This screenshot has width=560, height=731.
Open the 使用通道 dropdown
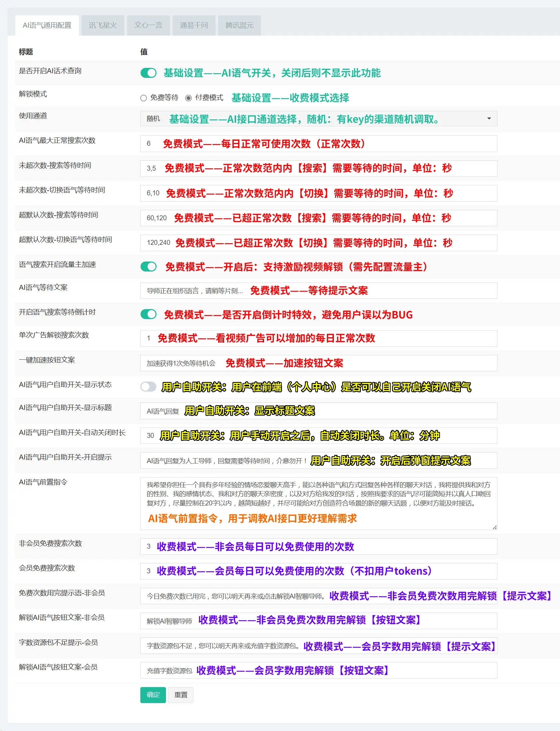319,119
